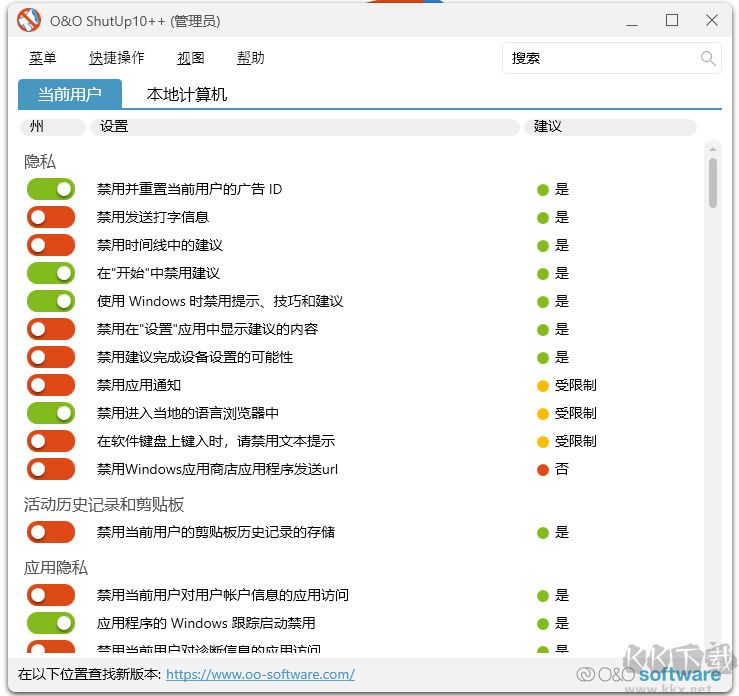The height and width of the screenshot is (696, 739).
Task: Enable 禁用应用通知 switch
Action: tap(51, 385)
